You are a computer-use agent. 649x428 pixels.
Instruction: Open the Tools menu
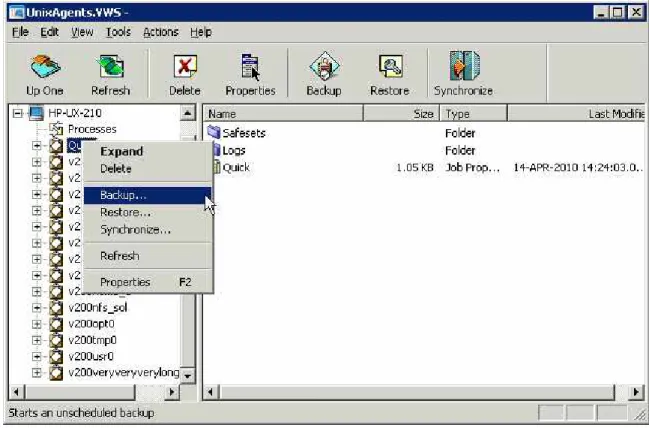[x=118, y=32]
